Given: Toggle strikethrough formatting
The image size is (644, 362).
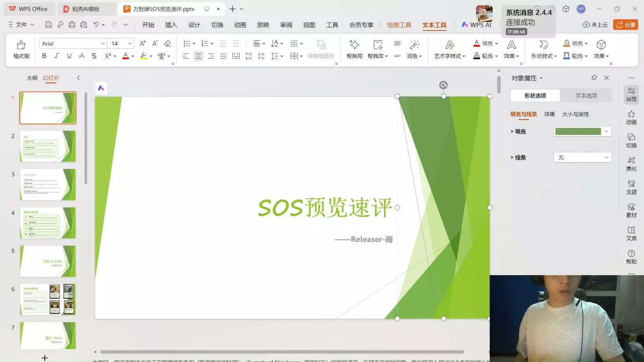Looking at the screenshot, I should coord(82,56).
